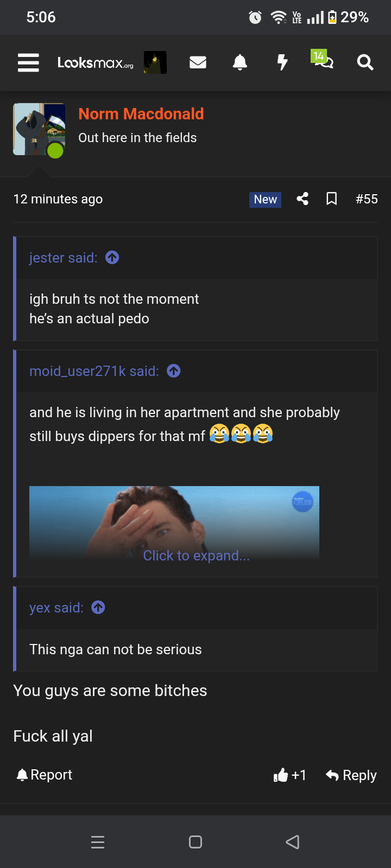
Task: Tap the lightning bolt what's new icon
Action: point(282,63)
